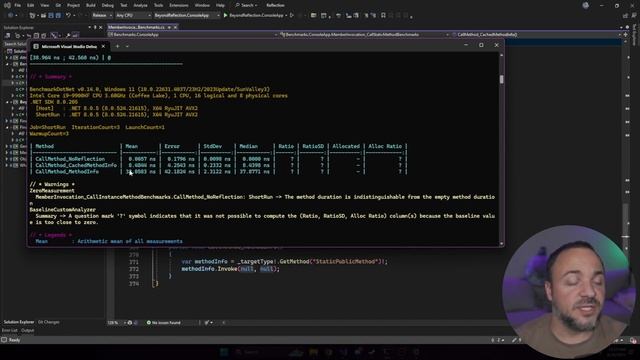Click the Solution Explorer properties wrench icon
The image size is (640, 360).
point(68,36)
